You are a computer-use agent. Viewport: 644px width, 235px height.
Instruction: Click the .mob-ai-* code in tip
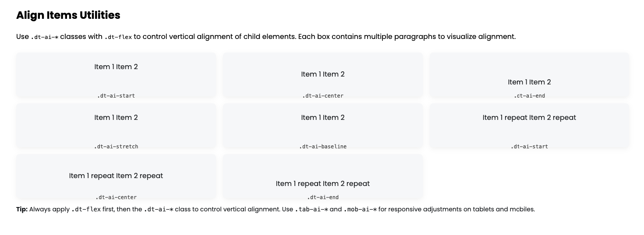click(360, 209)
